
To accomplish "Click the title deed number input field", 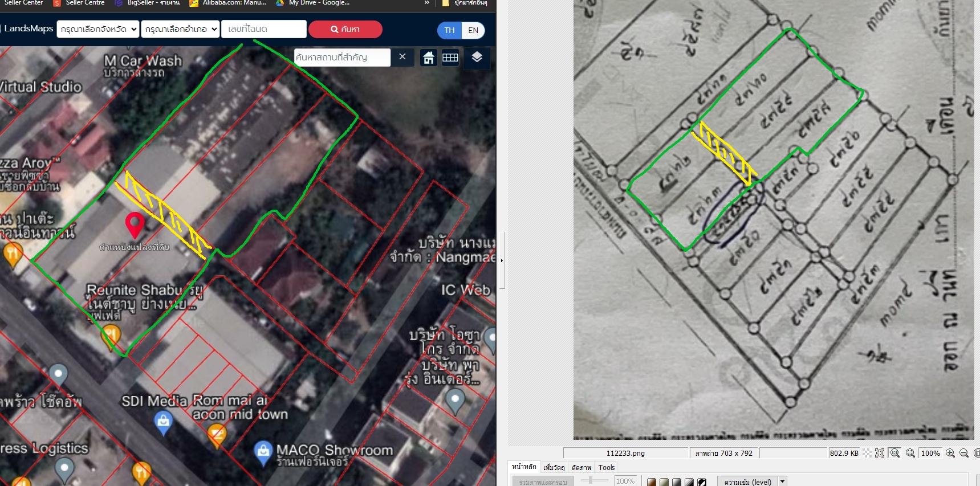I will 263,29.
